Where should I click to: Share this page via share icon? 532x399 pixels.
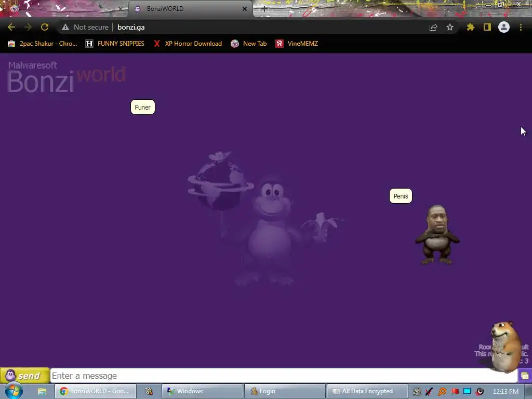click(433, 27)
